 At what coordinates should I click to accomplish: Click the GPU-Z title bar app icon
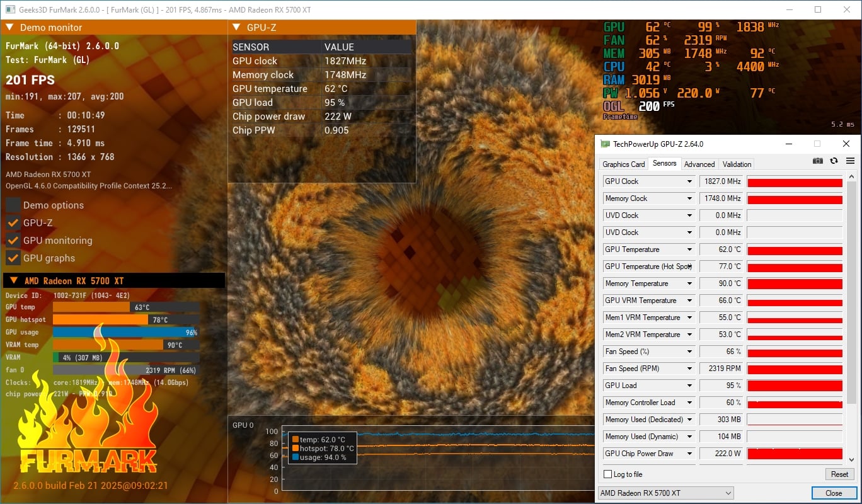coord(605,144)
